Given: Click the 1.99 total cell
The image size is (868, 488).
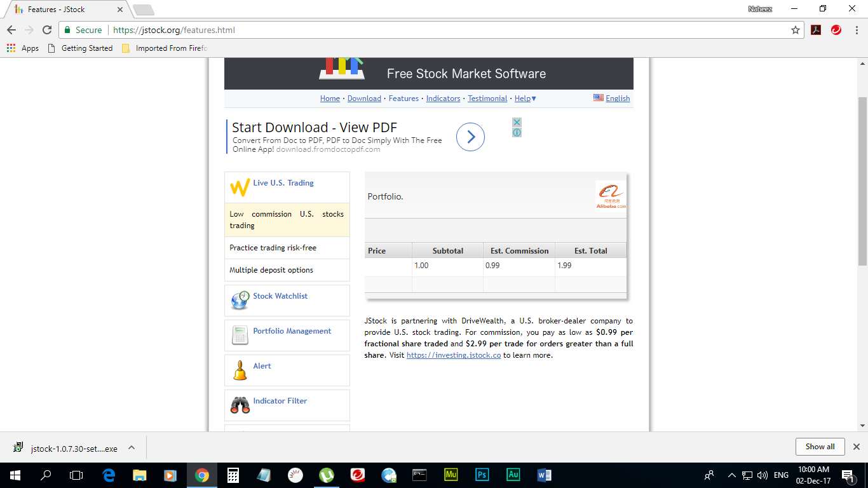Looking at the screenshot, I should point(591,266).
